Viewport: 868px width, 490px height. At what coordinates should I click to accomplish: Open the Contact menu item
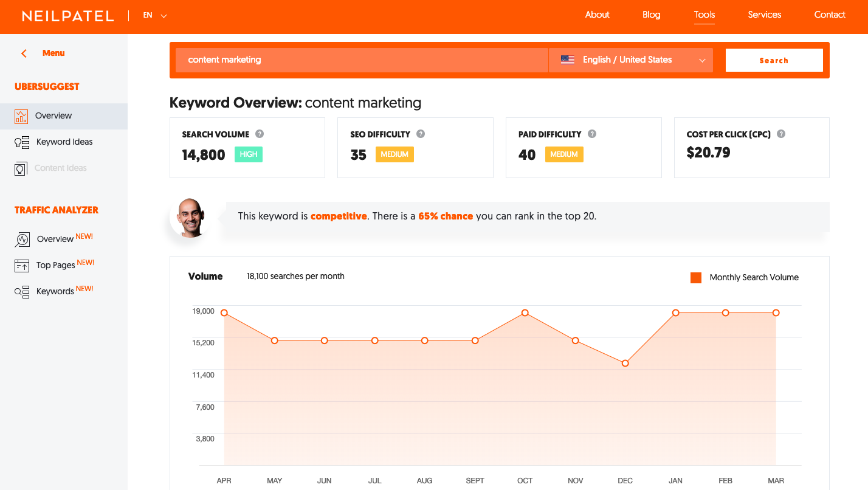pos(830,15)
